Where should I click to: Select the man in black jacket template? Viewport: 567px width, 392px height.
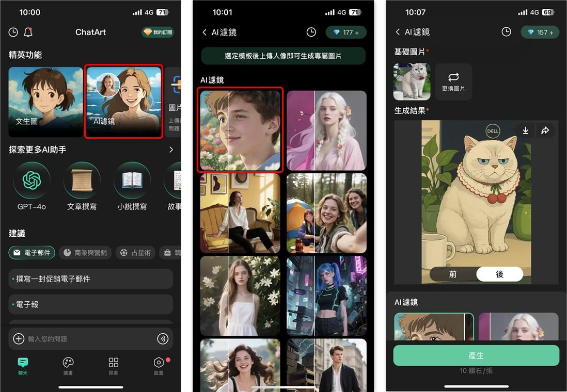(326, 365)
